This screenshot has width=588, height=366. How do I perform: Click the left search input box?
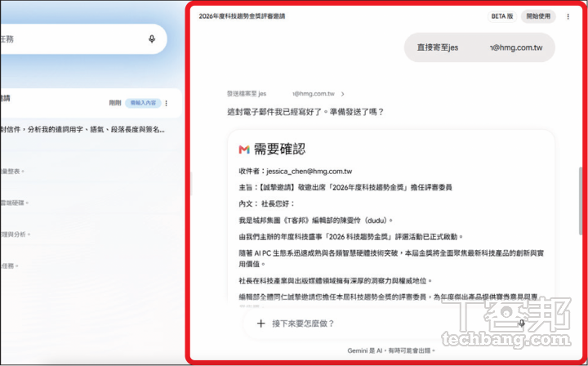coord(83,39)
